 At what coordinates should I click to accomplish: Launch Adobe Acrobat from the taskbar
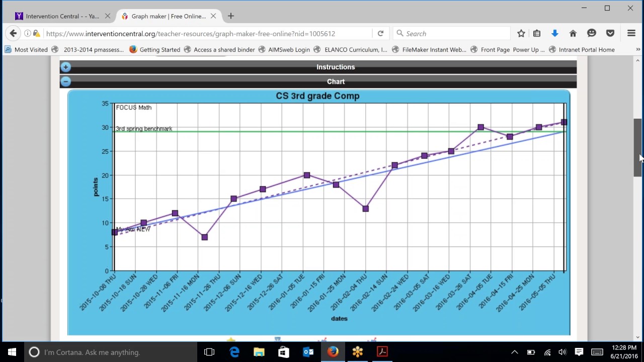(381, 352)
